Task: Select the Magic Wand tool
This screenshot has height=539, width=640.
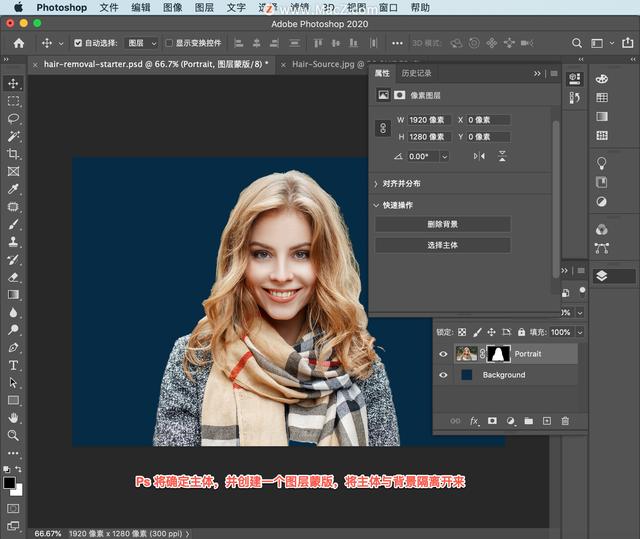Action: pos(14,136)
